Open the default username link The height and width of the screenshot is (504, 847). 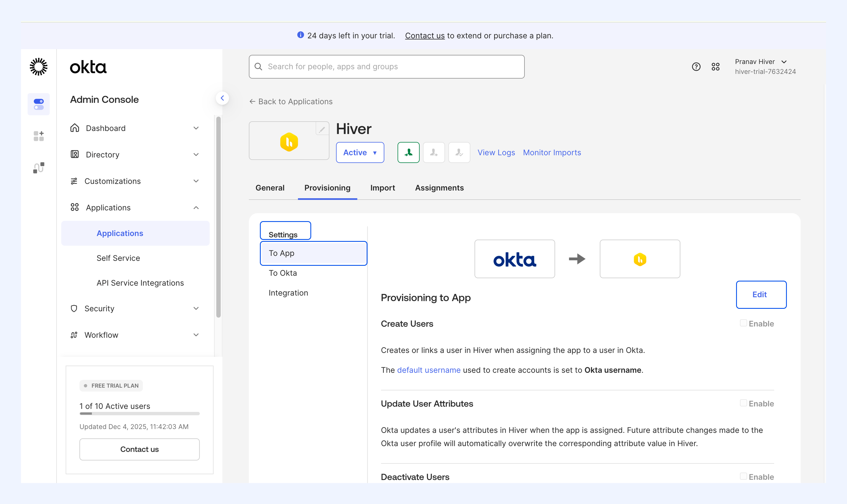[429, 370]
